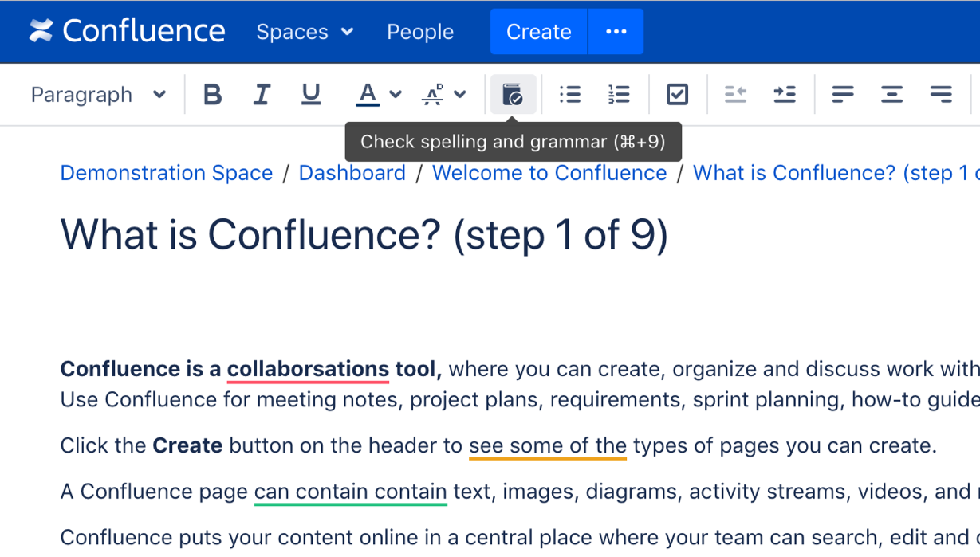Expand the text color dropdown arrow
Screen dimensions: 980x557
[396, 95]
